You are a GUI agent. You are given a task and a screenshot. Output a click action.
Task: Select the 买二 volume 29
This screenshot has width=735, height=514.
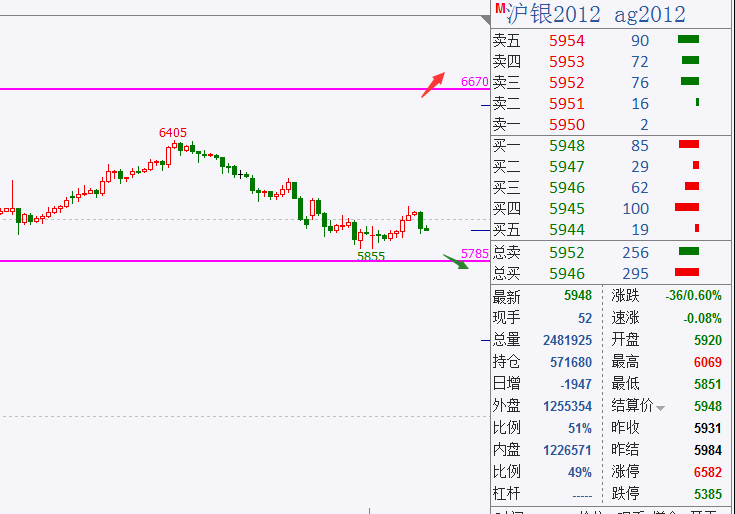640,167
